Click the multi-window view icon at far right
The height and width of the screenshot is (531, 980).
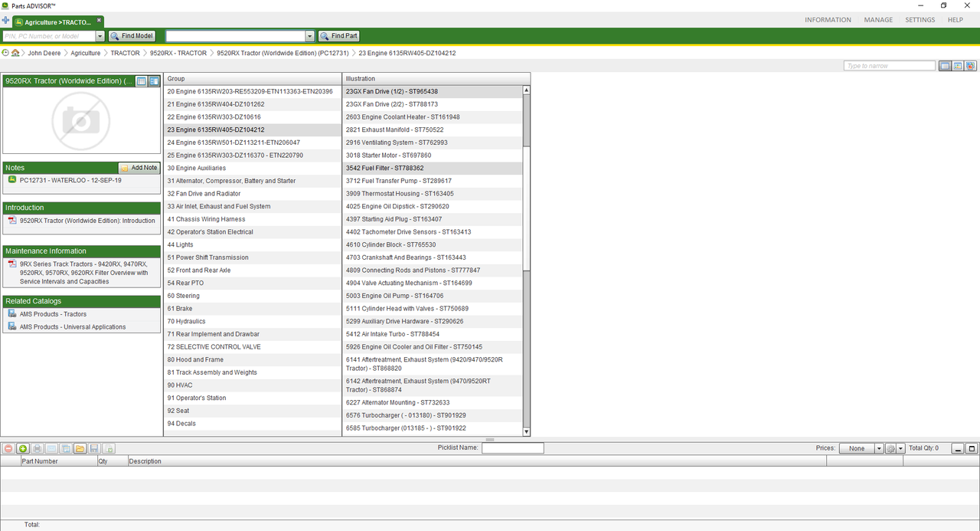[971, 66]
